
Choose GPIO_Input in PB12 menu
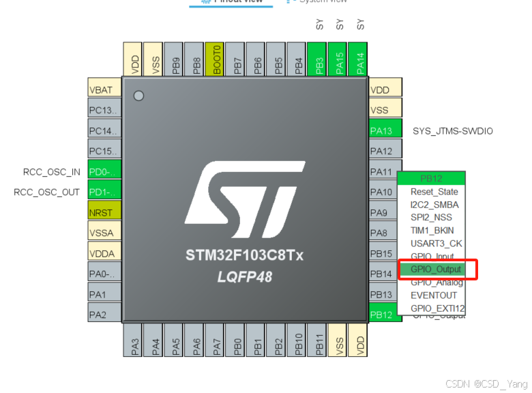click(x=432, y=257)
